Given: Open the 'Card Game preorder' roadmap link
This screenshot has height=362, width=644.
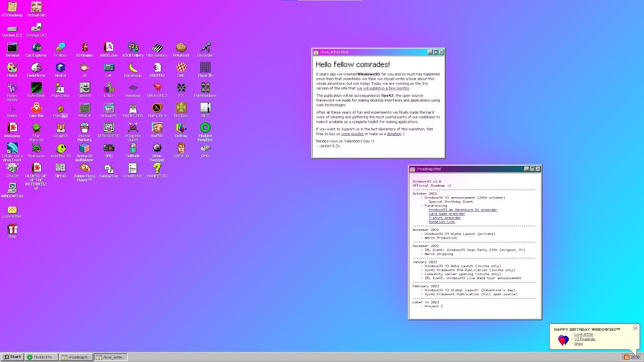Looking at the screenshot, I should coord(447,214).
